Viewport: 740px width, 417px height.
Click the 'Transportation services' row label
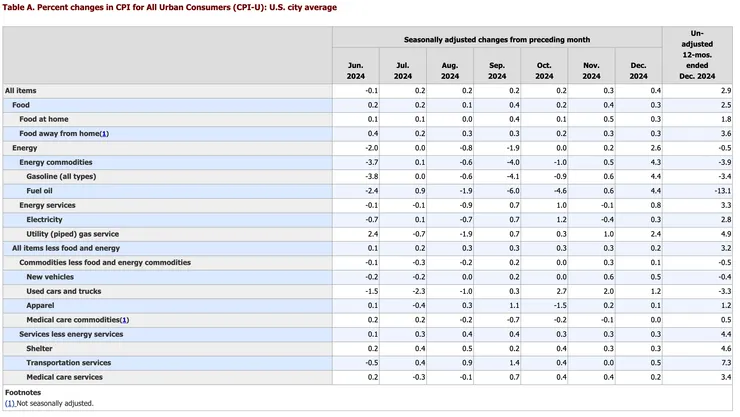coord(68,363)
